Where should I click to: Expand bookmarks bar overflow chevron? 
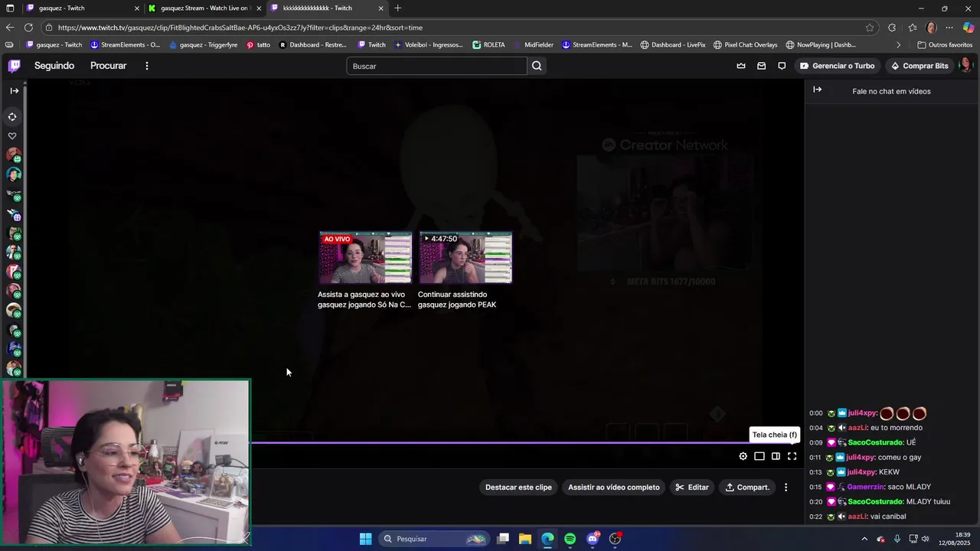898,45
